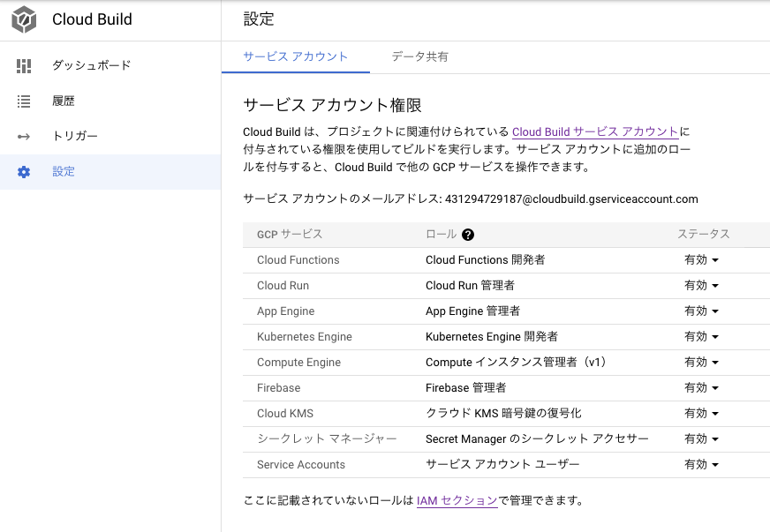Viewport: 770px width, 532px height.
Task: Open the Cloud Run status dropdown
Action: (x=701, y=286)
